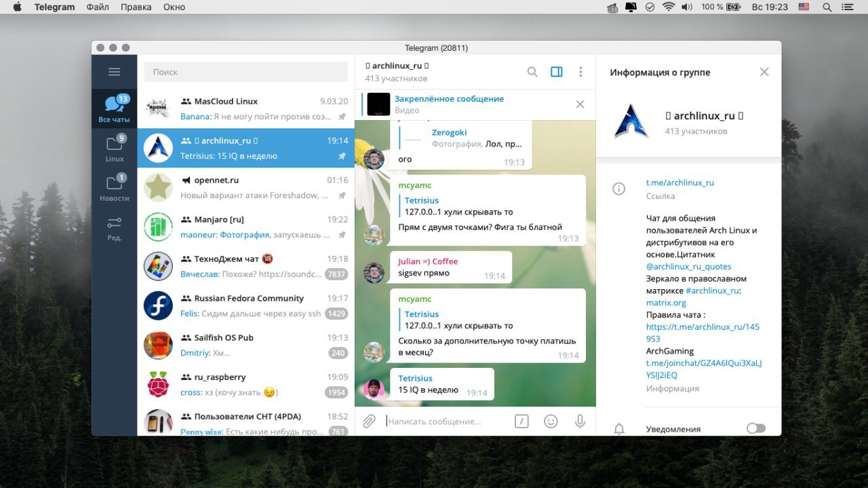868x488 pixels.
Task: Click the menu bar clock Вс 19:23
Action: tap(770, 7)
